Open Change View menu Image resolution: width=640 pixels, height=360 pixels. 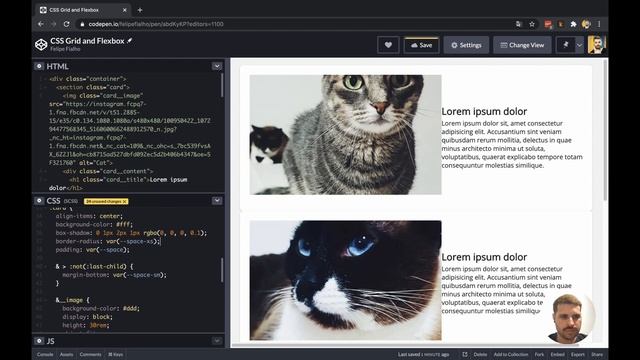[522, 45]
